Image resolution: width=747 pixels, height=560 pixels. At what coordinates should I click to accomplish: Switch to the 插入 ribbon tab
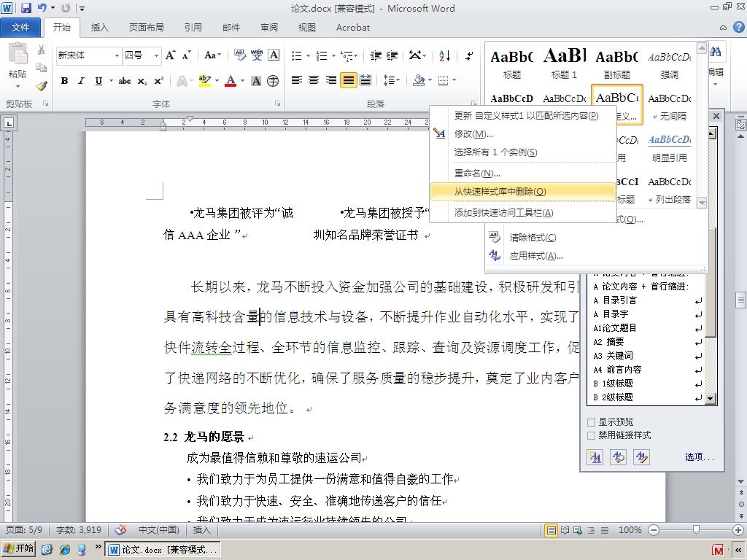pos(99,28)
